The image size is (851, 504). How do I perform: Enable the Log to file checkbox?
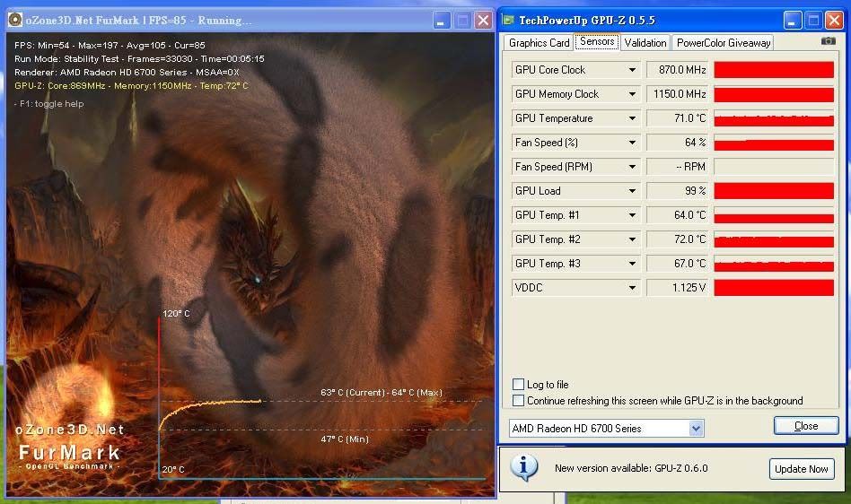[518, 384]
